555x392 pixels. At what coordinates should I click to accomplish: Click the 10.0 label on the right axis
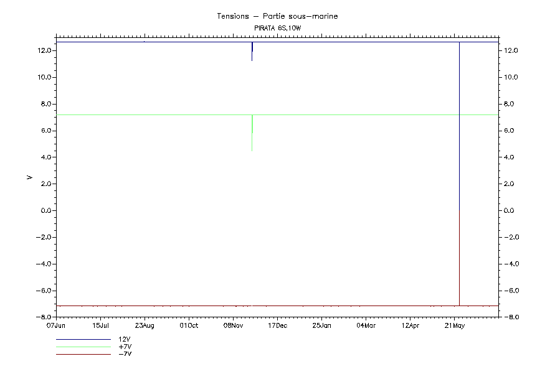click(511, 77)
